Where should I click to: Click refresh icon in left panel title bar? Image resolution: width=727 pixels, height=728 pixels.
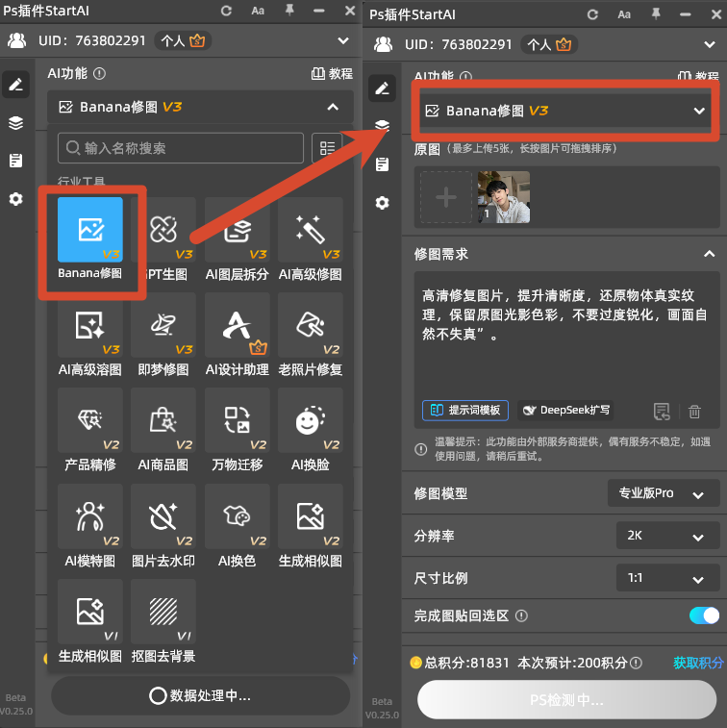tap(226, 11)
